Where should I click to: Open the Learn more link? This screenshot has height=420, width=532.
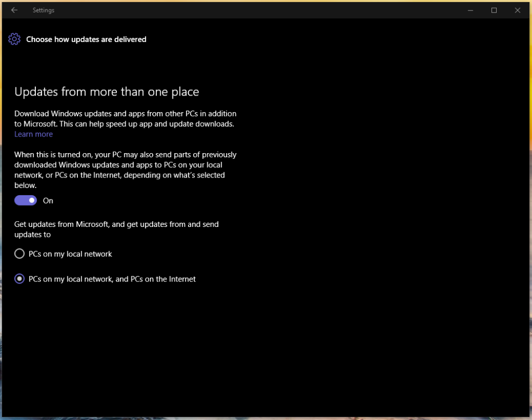click(33, 134)
